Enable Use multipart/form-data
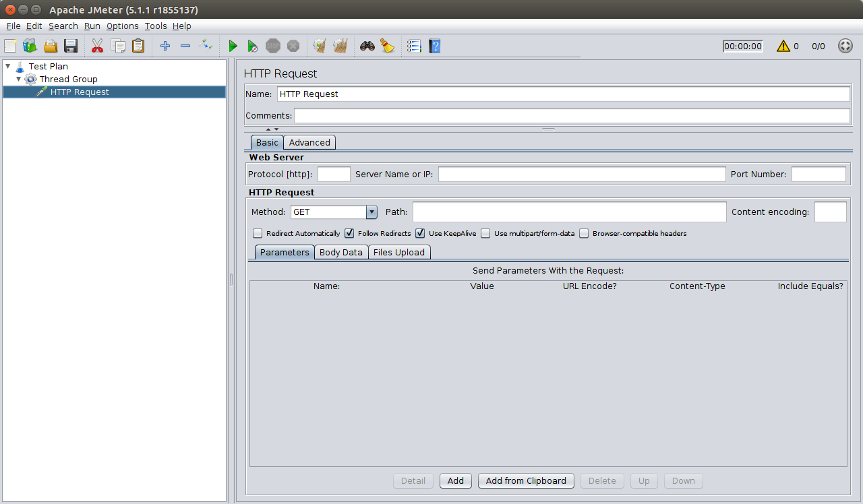The height and width of the screenshot is (504, 863). tap(485, 233)
